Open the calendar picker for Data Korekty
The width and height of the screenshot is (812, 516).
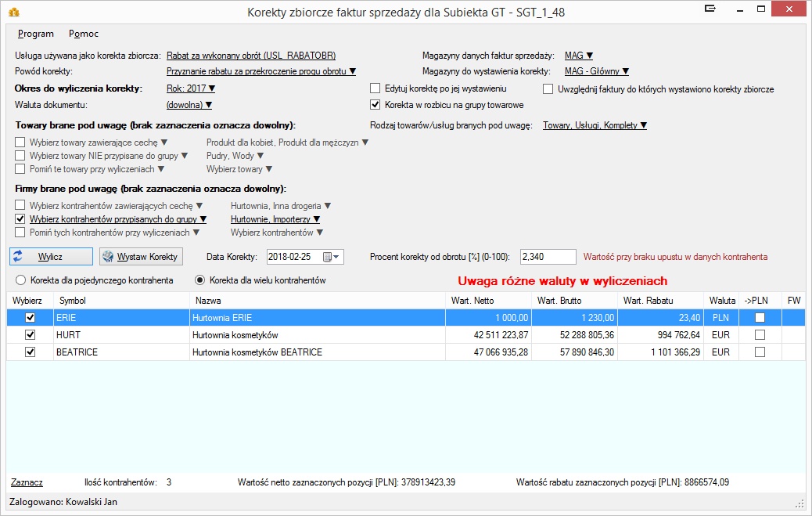332,257
